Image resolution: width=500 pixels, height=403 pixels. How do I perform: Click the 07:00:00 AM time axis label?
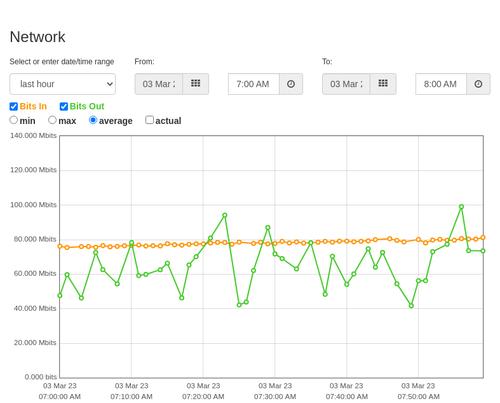pyautogui.click(x=60, y=397)
